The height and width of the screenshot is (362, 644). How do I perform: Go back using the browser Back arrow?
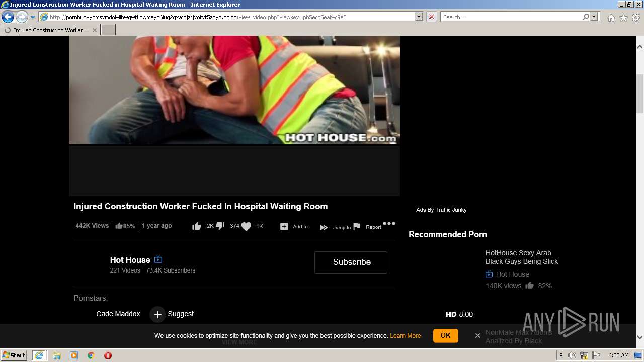tap(8, 17)
